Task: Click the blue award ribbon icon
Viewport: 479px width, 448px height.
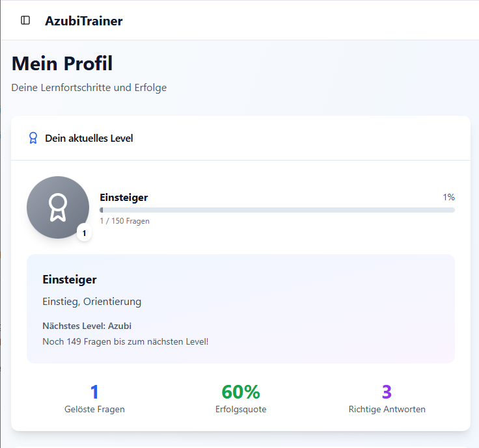Action: tap(33, 138)
